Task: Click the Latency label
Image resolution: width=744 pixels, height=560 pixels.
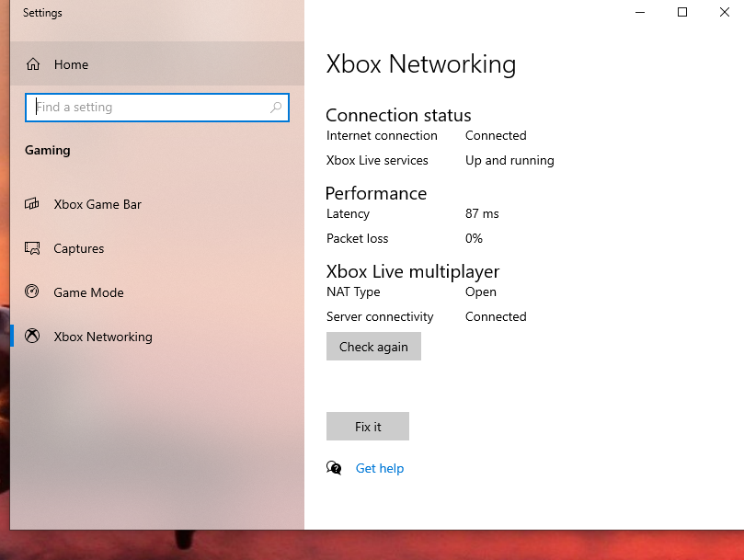Action: coord(348,214)
